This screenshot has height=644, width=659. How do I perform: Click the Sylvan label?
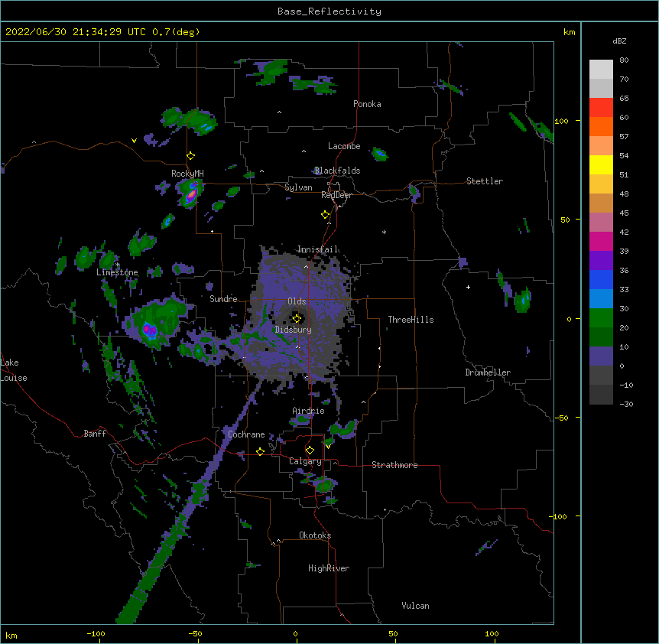click(298, 187)
